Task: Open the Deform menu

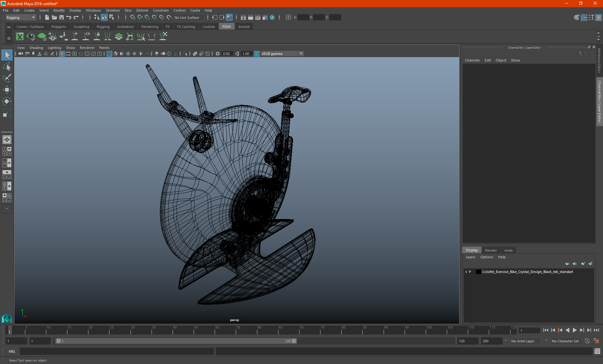Action: click(142, 10)
